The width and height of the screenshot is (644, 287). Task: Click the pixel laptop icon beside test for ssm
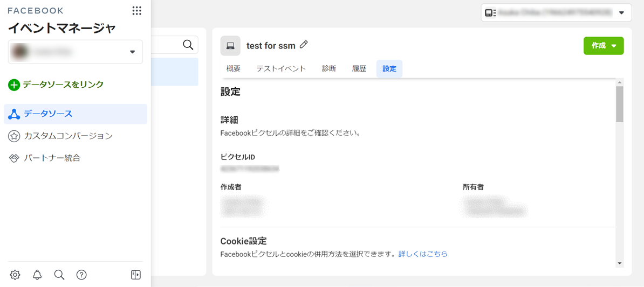tap(230, 46)
